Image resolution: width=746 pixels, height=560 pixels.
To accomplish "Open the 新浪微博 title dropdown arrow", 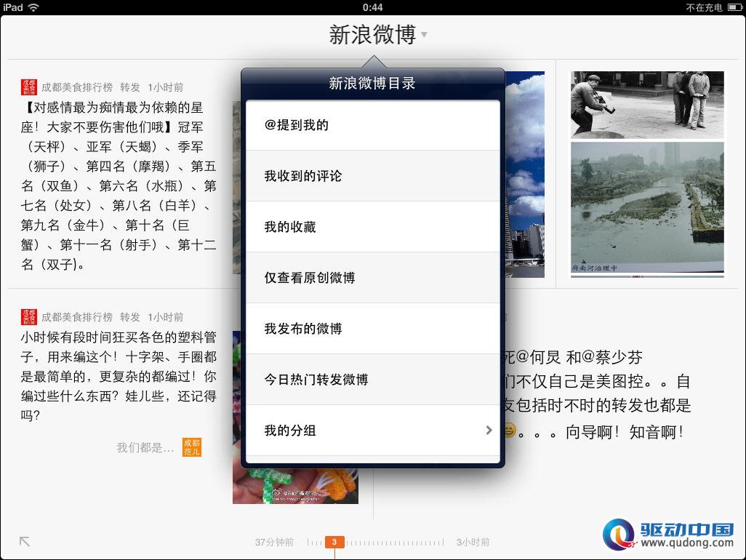I will point(424,35).
